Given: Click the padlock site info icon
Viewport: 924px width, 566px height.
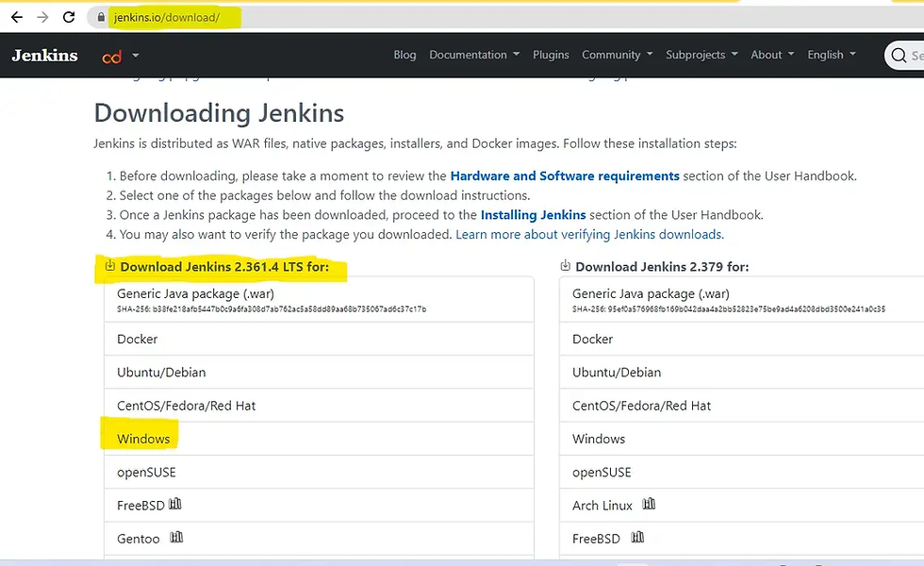Looking at the screenshot, I should pos(101,18).
